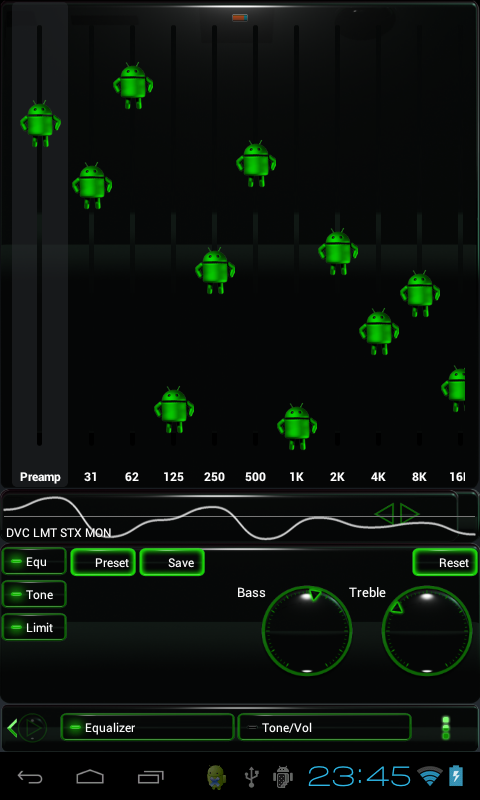Reset the equalizer bands
480x800 pixels.
tap(445, 562)
